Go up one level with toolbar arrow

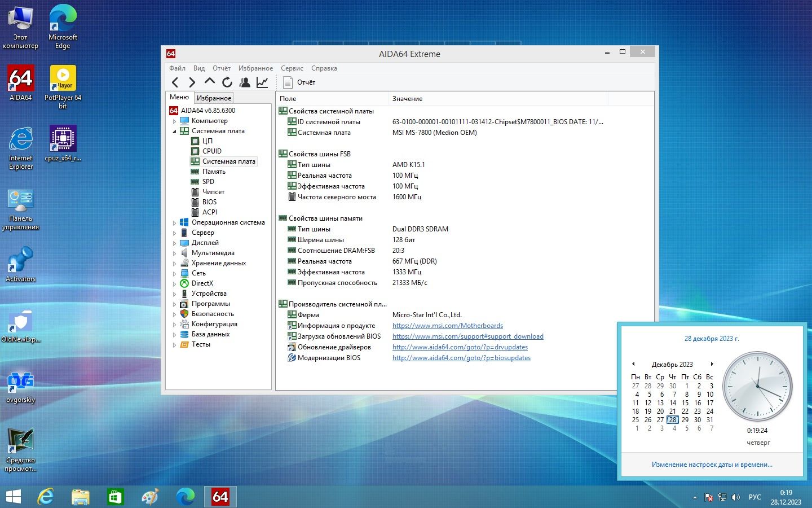210,82
